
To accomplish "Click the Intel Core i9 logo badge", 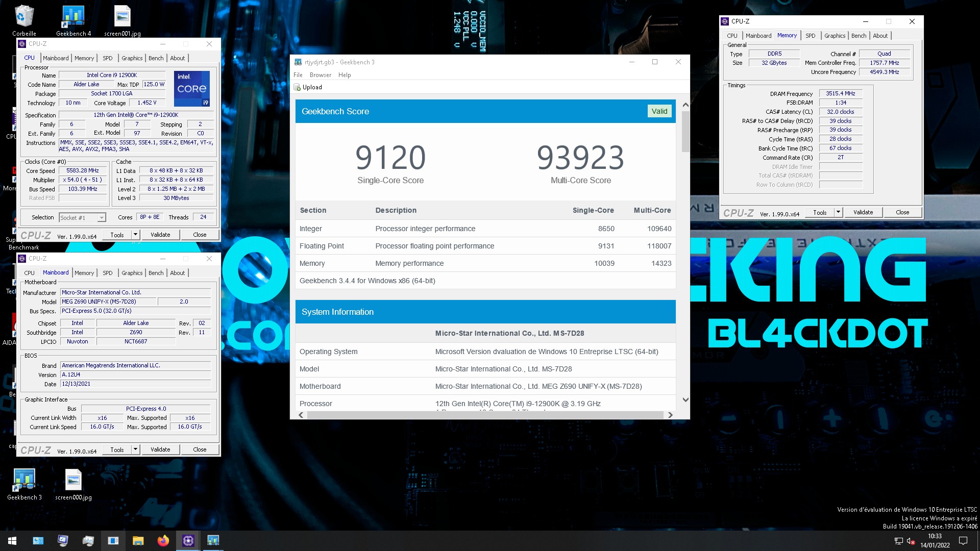I will [192, 89].
